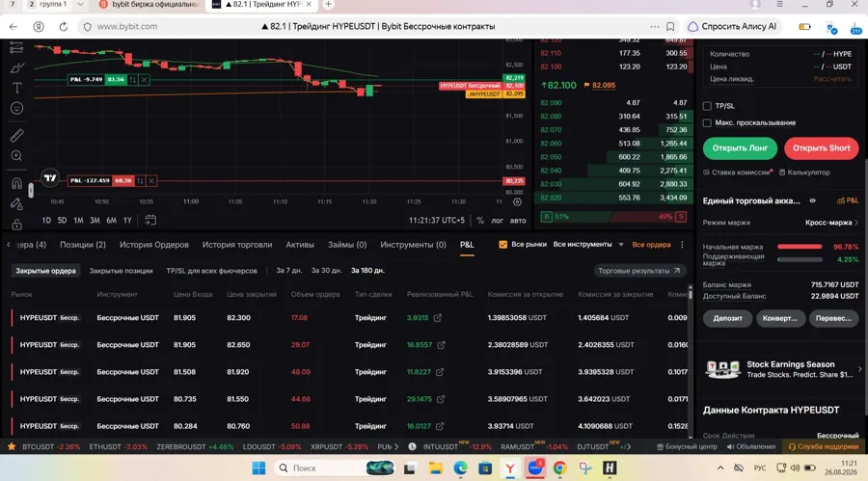Close the P&L -127.459 order line
The image size is (868, 481).
click(x=151, y=180)
